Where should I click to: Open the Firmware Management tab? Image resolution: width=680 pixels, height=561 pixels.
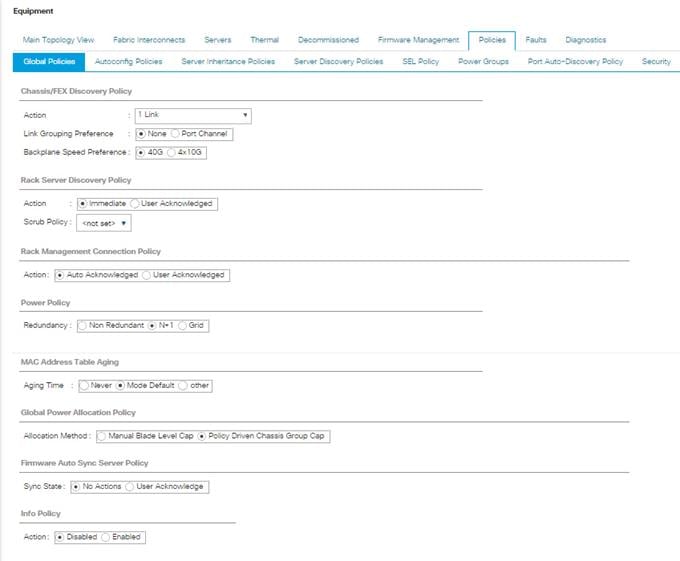click(x=417, y=40)
